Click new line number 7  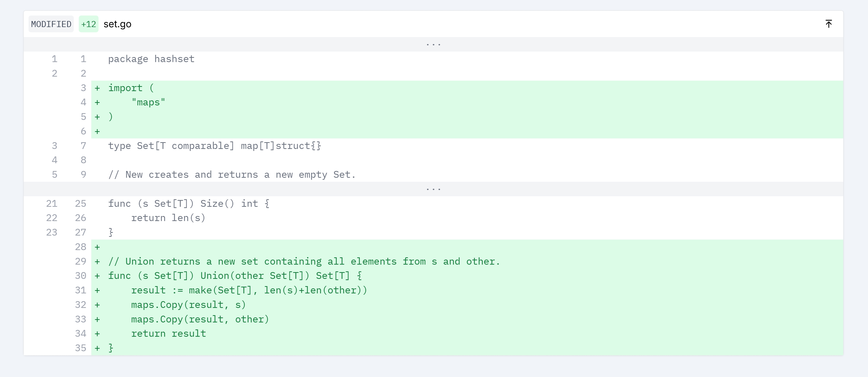tap(83, 146)
